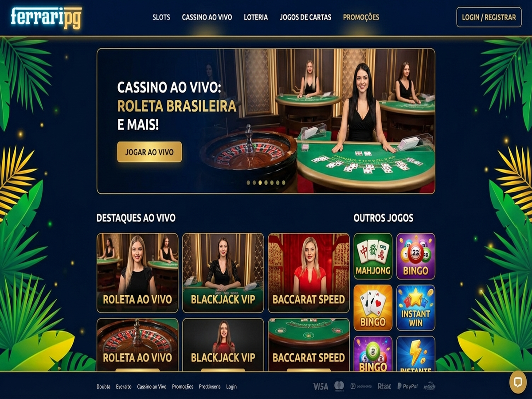The width and height of the screenshot is (532, 399).
Task: Open the Slots menu
Action: coord(161,17)
